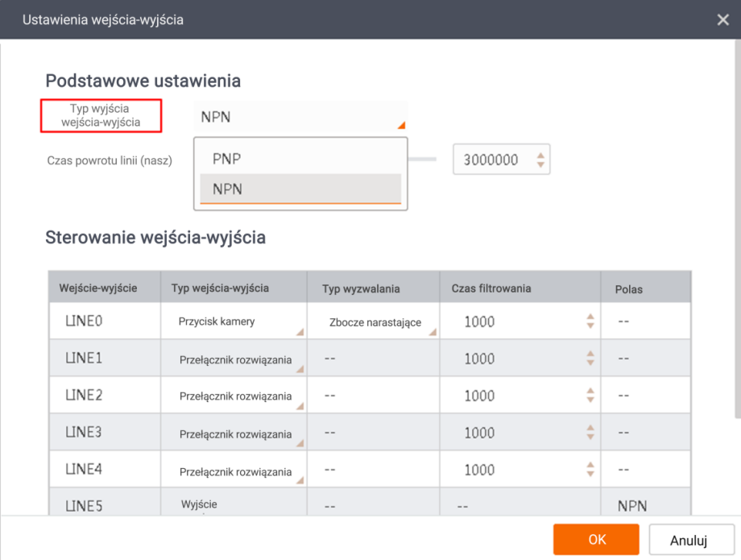Decrease LINE0 filter time
This screenshot has width=741, height=560.
(590, 326)
